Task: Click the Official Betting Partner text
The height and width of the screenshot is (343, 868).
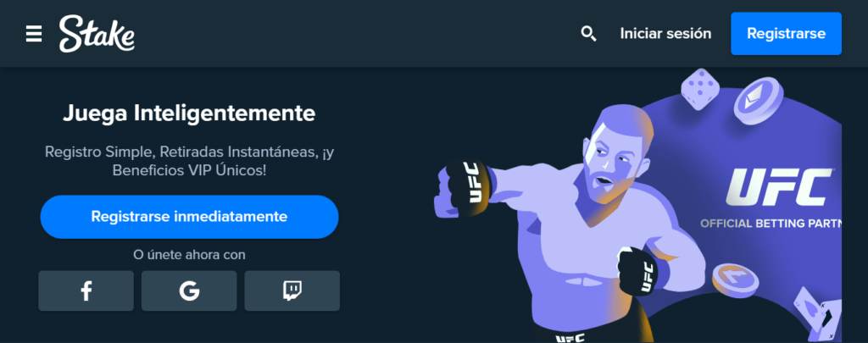Action: click(x=771, y=224)
